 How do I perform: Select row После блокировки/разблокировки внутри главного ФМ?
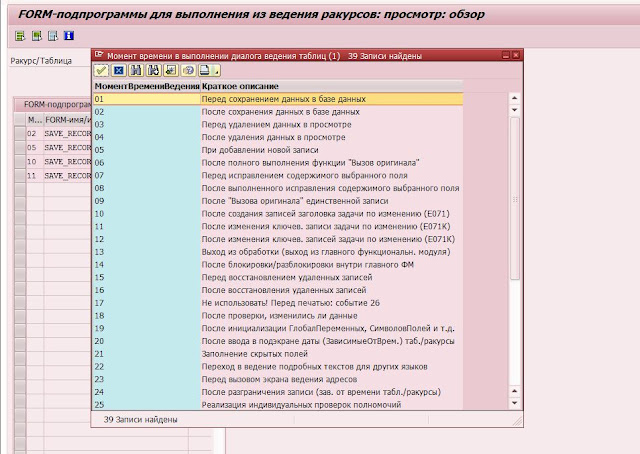pyautogui.click(x=278, y=265)
